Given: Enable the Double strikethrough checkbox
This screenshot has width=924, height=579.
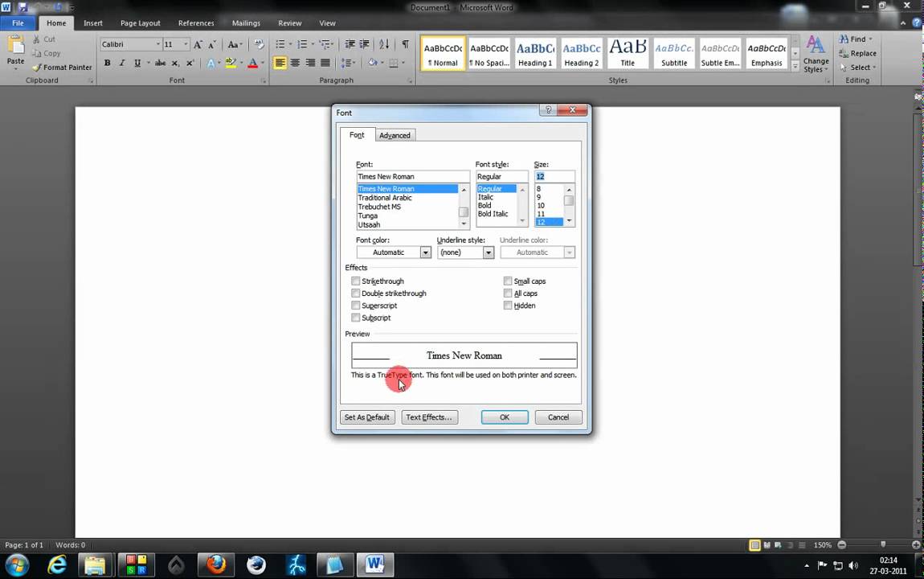Looking at the screenshot, I should [x=355, y=293].
